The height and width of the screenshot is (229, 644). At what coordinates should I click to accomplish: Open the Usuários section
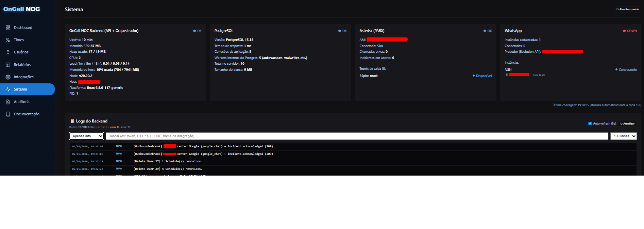pyautogui.click(x=27, y=52)
